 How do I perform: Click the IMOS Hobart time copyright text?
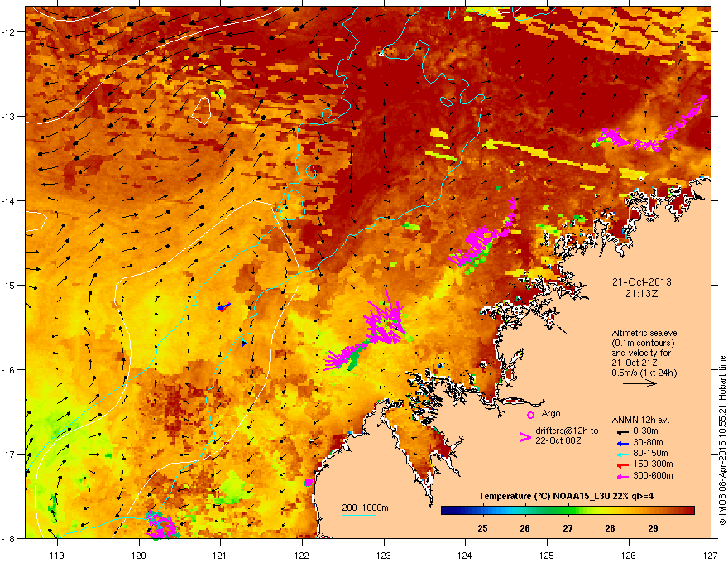point(722,440)
